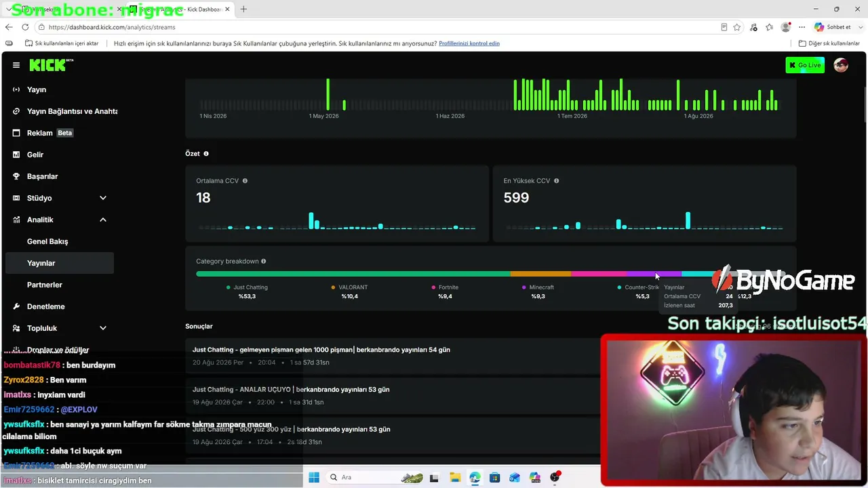Open the Windows Start menu
This screenshot has height=488, width=868.
pos(314,477)
